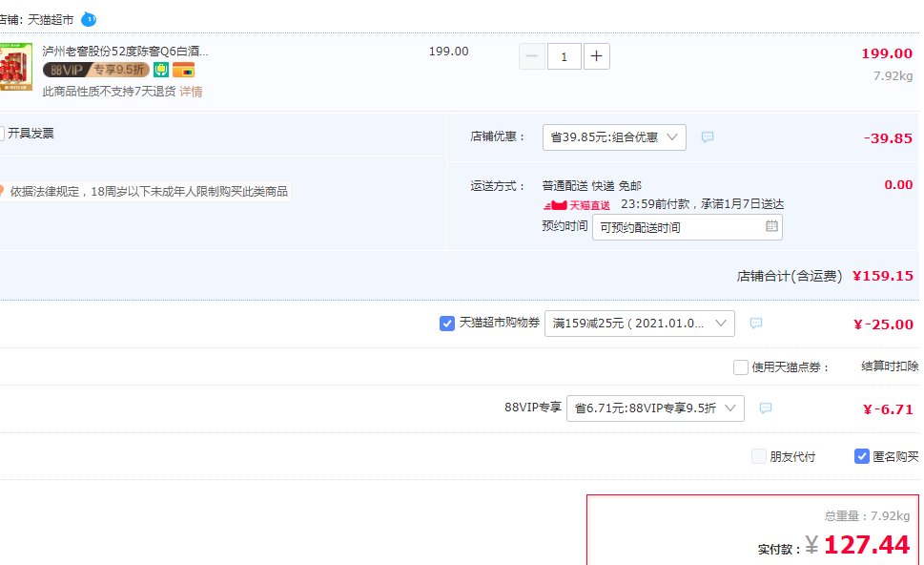Click the ¥-6.71 VIP discount amount

[888, 409]
